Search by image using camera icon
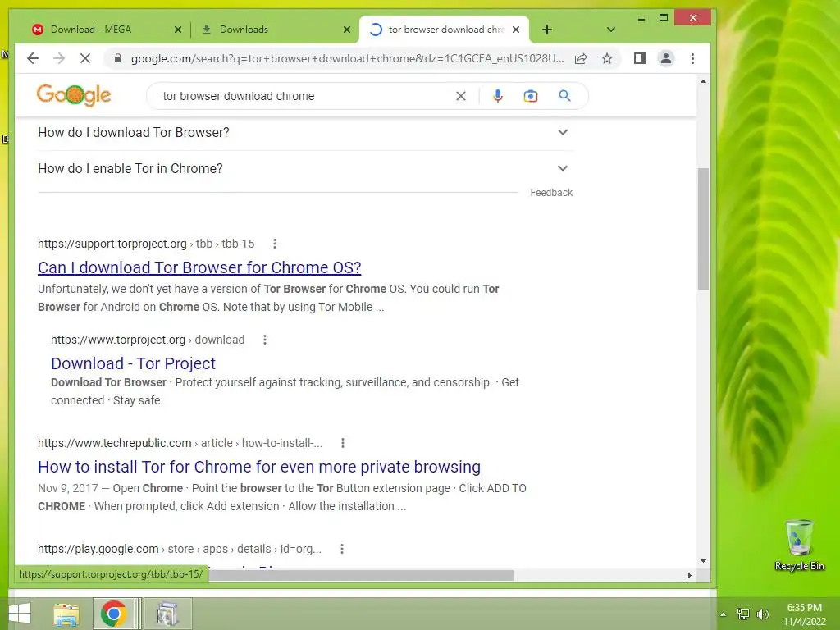840x630 pixels. pyautogui.click(x=531, y=96)
